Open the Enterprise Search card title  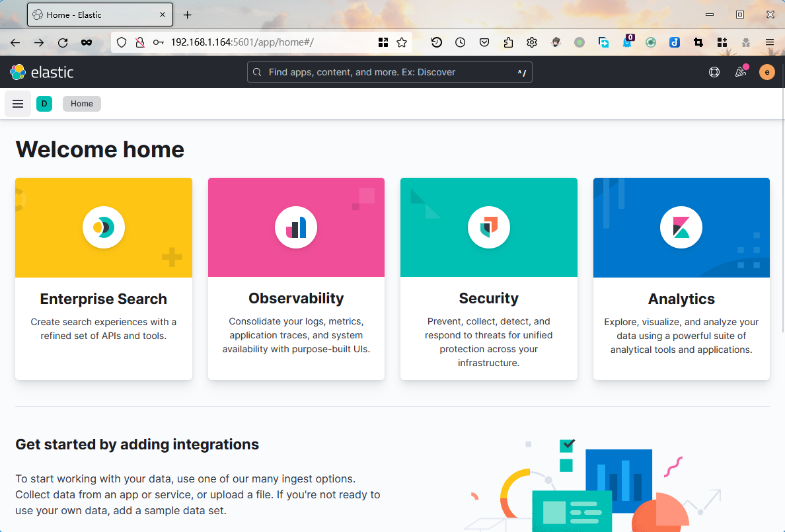pos(104,299)
